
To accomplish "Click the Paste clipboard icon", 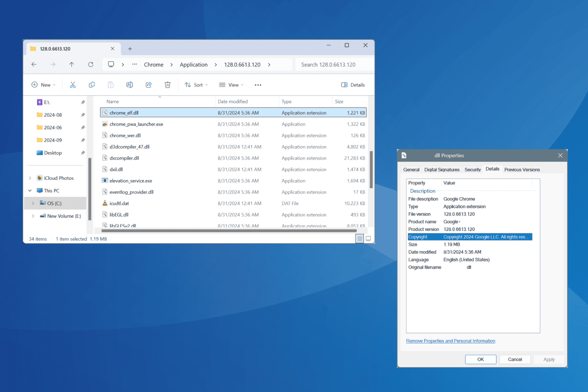I will (111, 85).
